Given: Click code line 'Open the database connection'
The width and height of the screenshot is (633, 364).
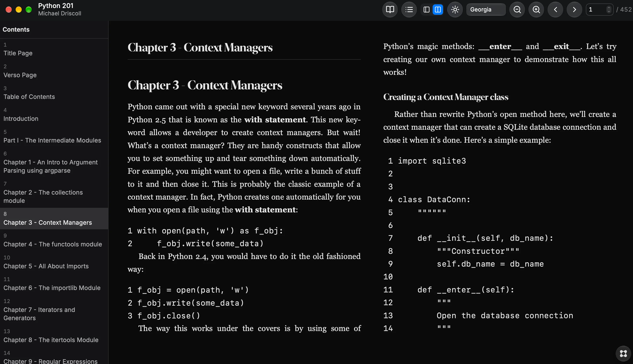Looking at the screenshot, I should 505,315.
